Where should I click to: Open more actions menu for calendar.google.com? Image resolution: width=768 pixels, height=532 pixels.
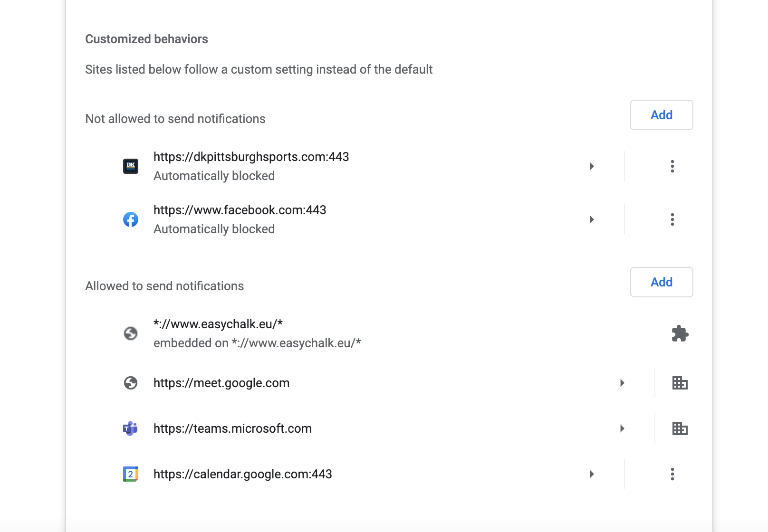672,474
